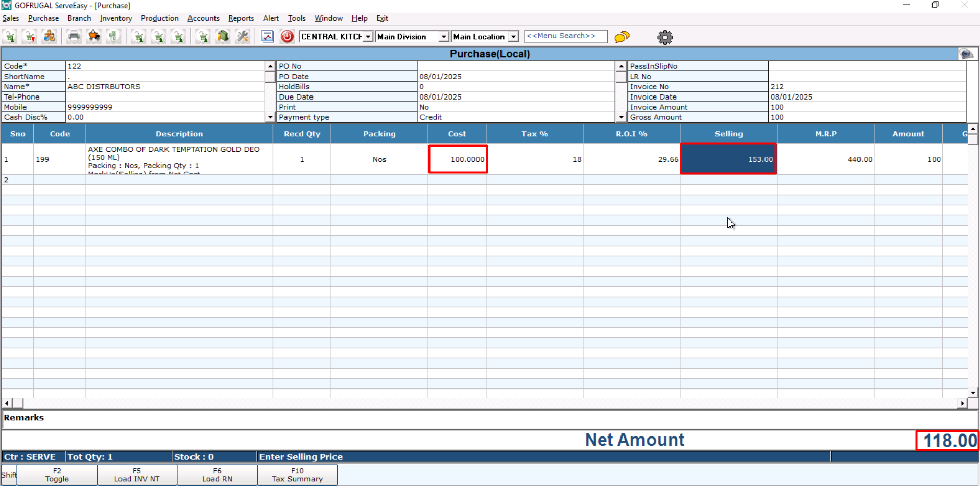This screenshot has height=486, width=980.
Task: Expand the Main Location dropdown
Action: tap(514, 37)
